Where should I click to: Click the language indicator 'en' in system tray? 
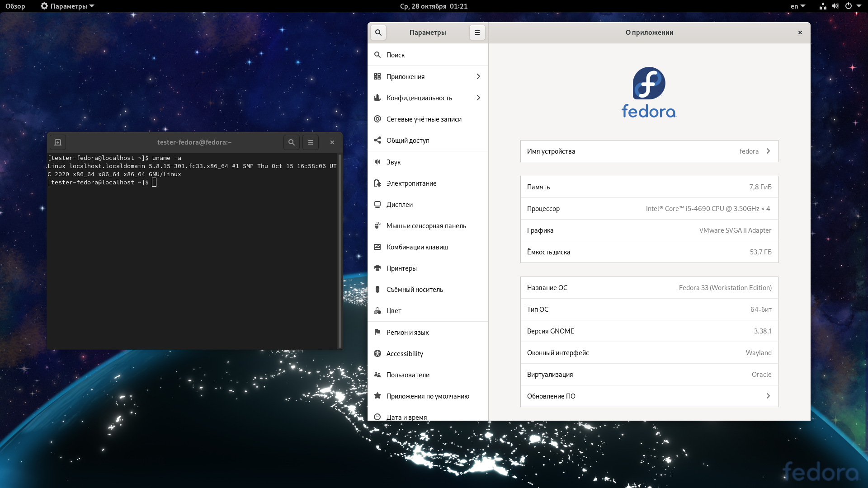(x=795, y=6)
